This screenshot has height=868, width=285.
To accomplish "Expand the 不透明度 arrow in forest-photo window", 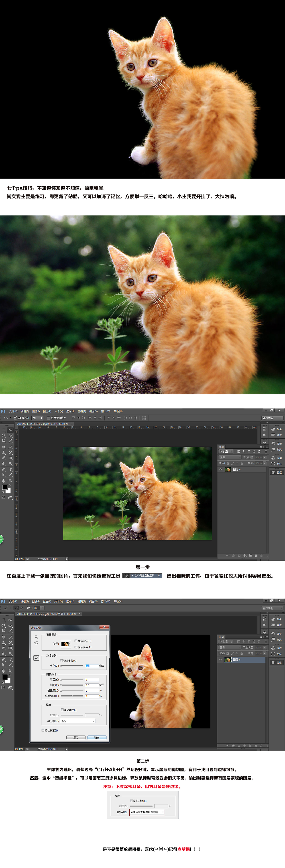I will coord(265,457).
